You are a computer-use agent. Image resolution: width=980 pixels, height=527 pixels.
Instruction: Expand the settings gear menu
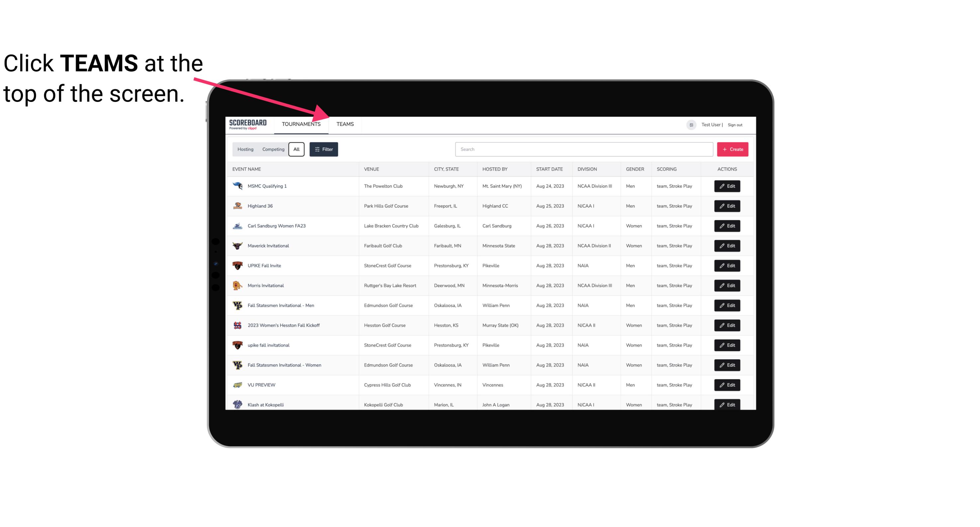coord(690,125)
